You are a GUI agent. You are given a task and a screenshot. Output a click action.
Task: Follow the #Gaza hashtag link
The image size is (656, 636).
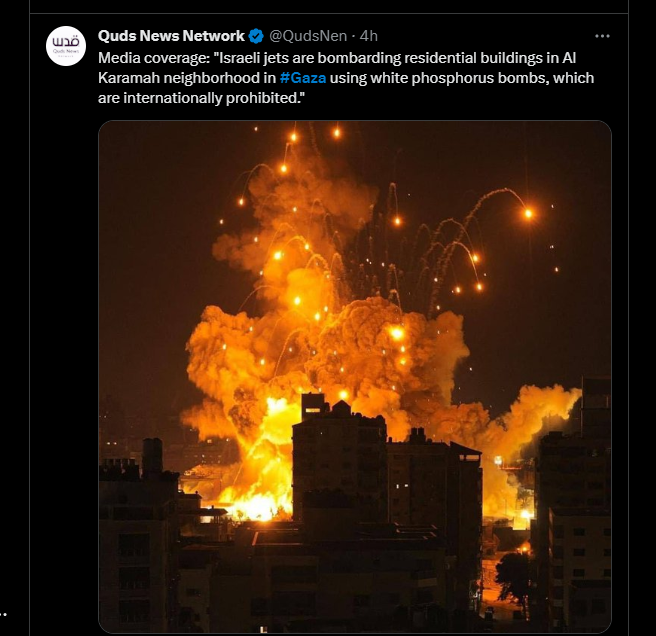click(x=302, y=78)
